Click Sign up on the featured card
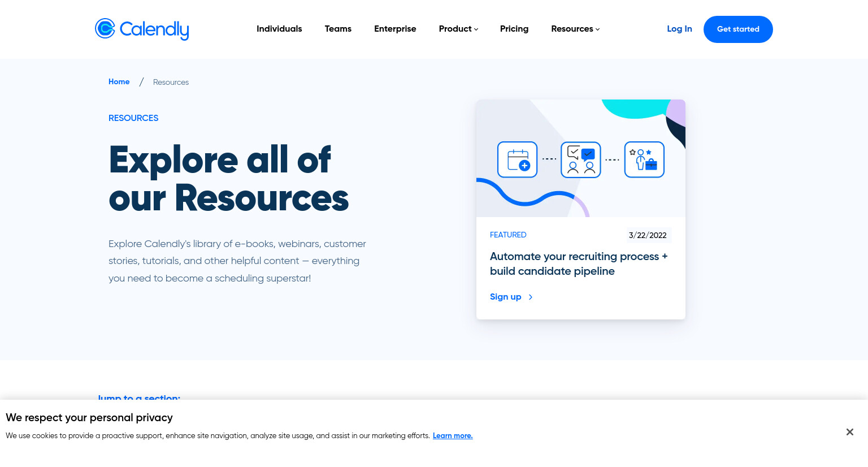This screenshot has height=467, width=868. tap(506, 297)
